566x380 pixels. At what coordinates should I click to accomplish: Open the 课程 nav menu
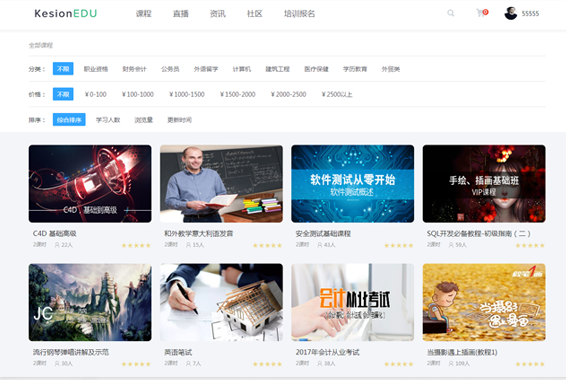pos(143,14)
